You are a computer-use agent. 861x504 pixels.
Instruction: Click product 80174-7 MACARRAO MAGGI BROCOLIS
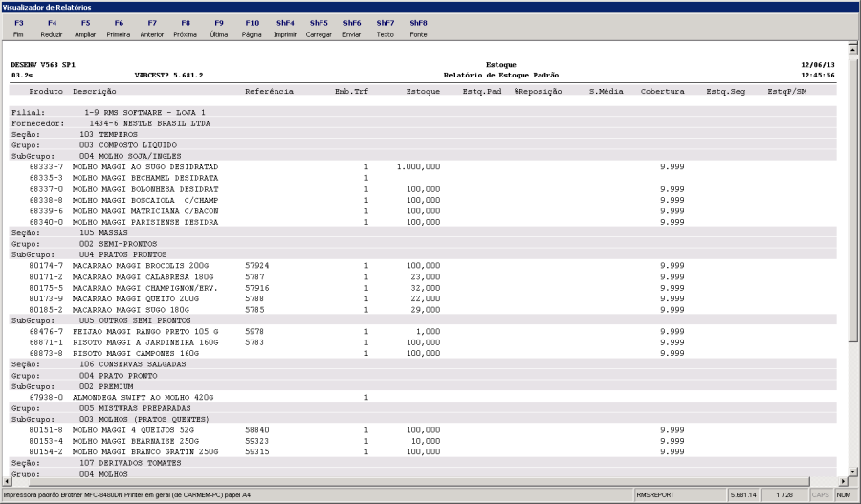coord(423,266)
